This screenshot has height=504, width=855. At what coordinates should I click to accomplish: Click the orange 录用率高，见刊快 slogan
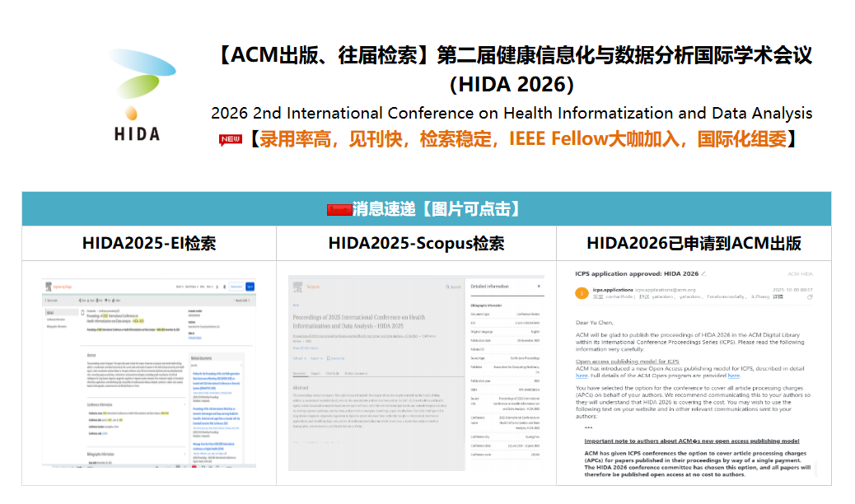coord(524,139)
